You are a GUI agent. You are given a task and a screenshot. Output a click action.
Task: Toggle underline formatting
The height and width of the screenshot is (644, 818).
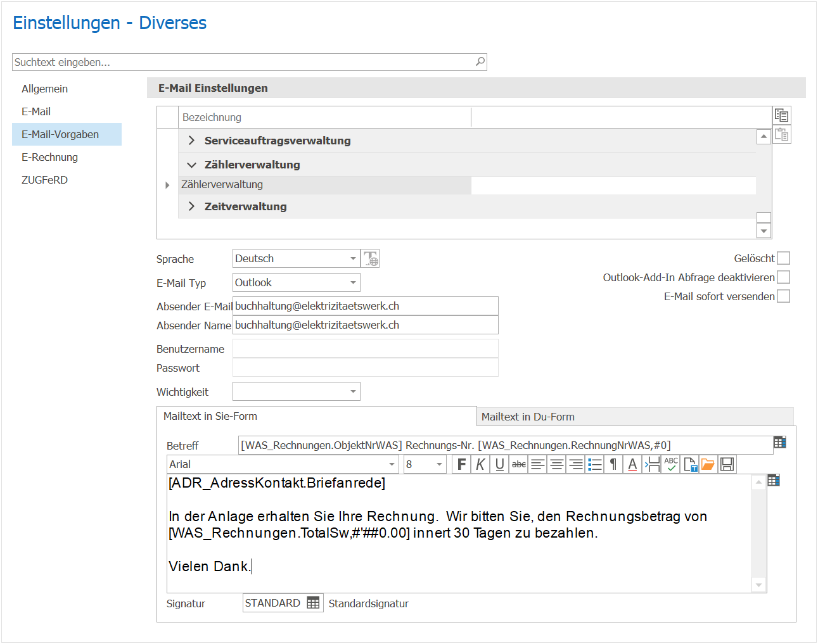pyautogui.click(x=499, y=464)
